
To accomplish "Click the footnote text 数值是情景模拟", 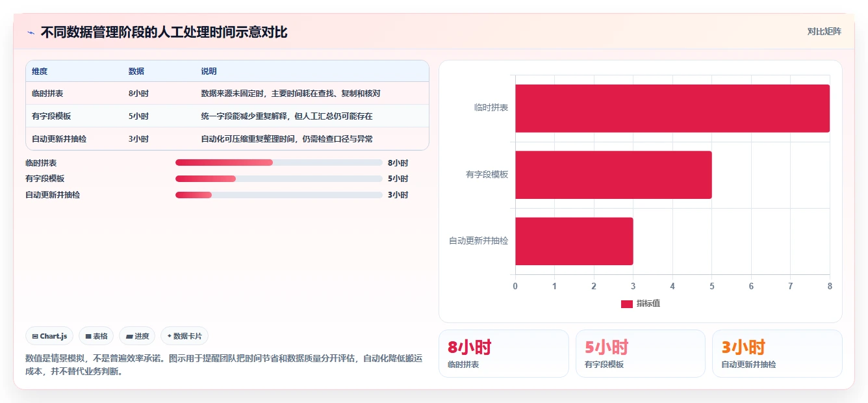I will point(223,365).
